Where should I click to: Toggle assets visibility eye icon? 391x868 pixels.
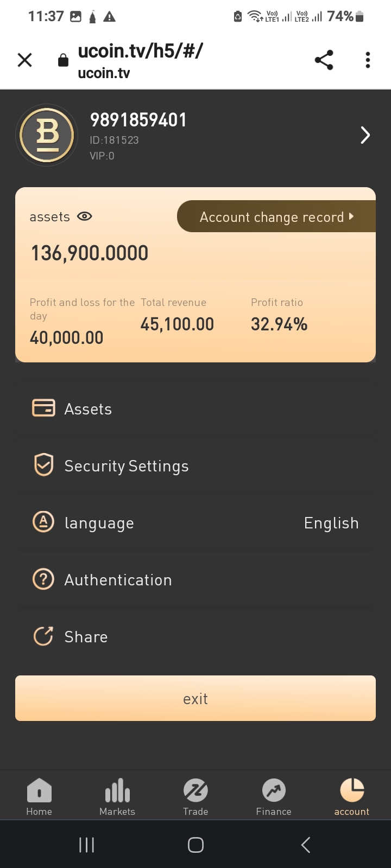pyautogui.click(x=85, y=216)
